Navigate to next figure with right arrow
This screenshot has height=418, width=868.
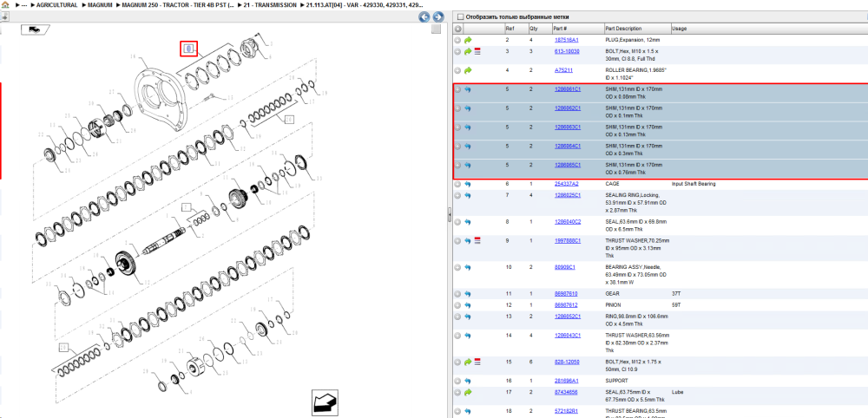click(437, 17)
